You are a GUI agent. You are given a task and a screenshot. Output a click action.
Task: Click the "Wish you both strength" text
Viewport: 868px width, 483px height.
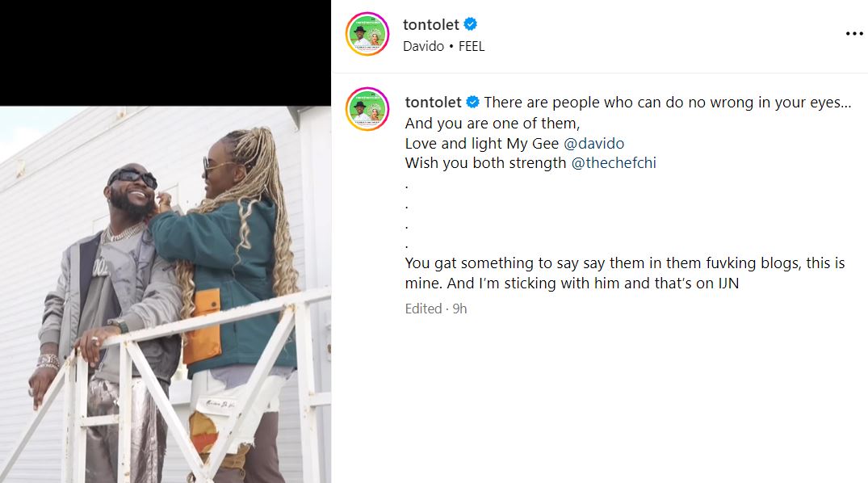pos(484,164)
